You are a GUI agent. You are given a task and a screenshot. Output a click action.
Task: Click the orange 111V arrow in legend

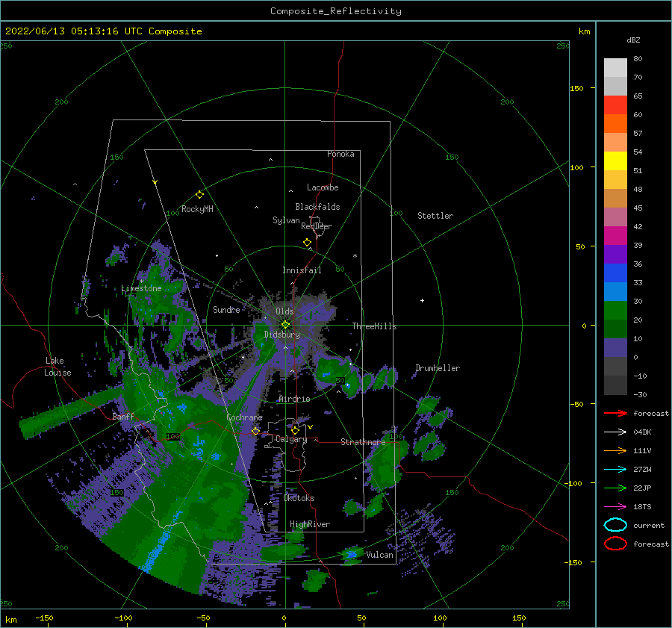[x=615, y=450]
